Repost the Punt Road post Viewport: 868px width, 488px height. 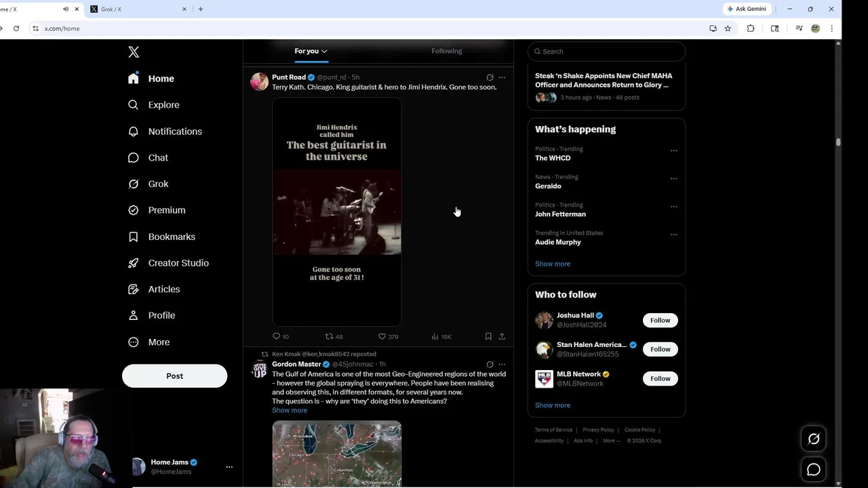tap(329, 336)
